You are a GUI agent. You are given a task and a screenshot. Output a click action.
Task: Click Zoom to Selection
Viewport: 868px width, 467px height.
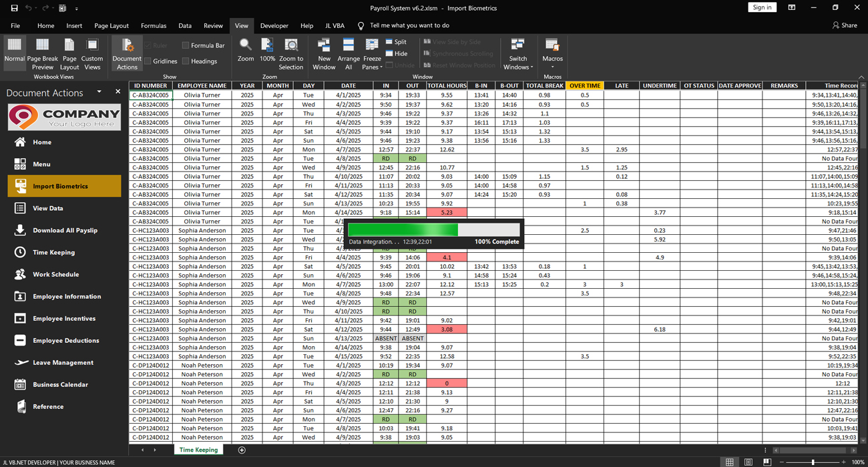point(291,53)
